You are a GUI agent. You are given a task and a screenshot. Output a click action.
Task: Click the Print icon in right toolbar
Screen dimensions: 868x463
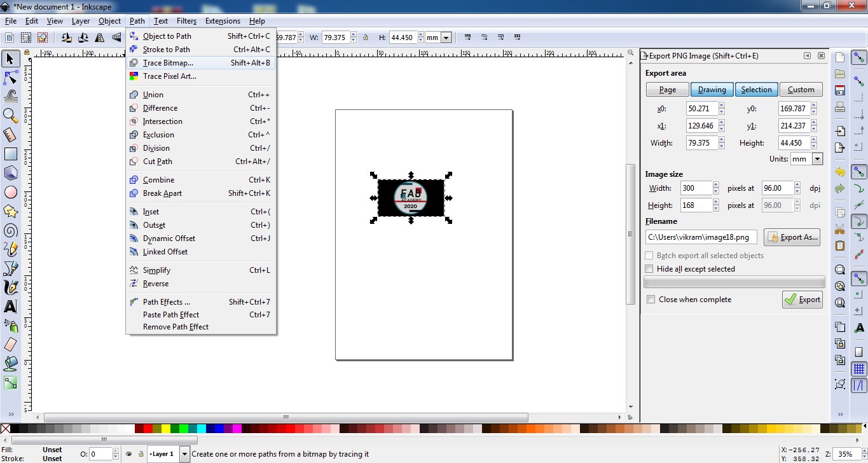(x=840, y=107)
